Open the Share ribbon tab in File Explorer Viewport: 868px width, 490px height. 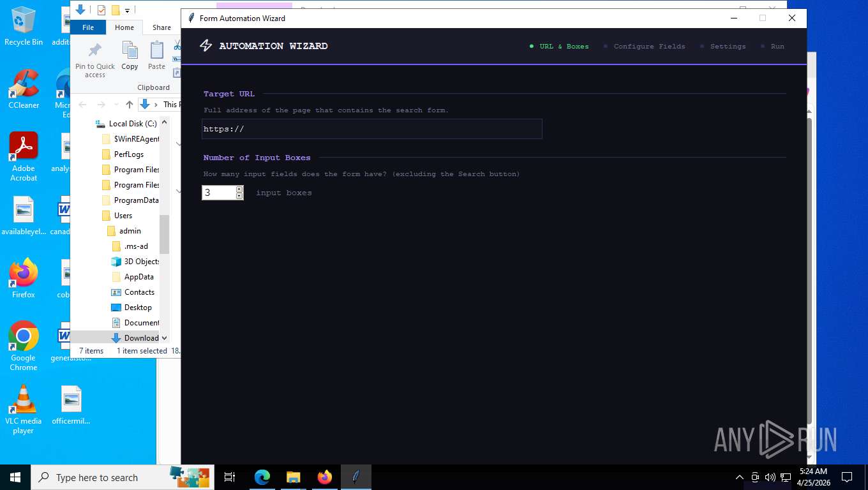coord(161,27)
